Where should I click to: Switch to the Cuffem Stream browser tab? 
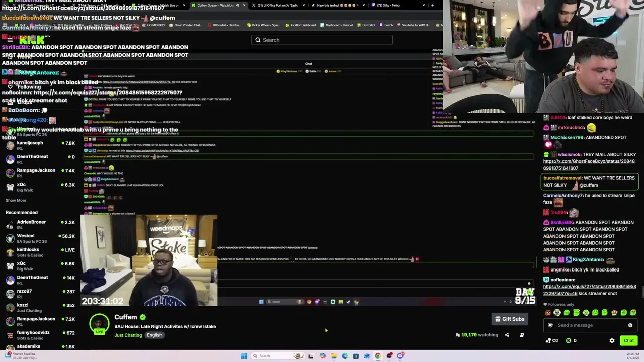click(x=217, y=5)
